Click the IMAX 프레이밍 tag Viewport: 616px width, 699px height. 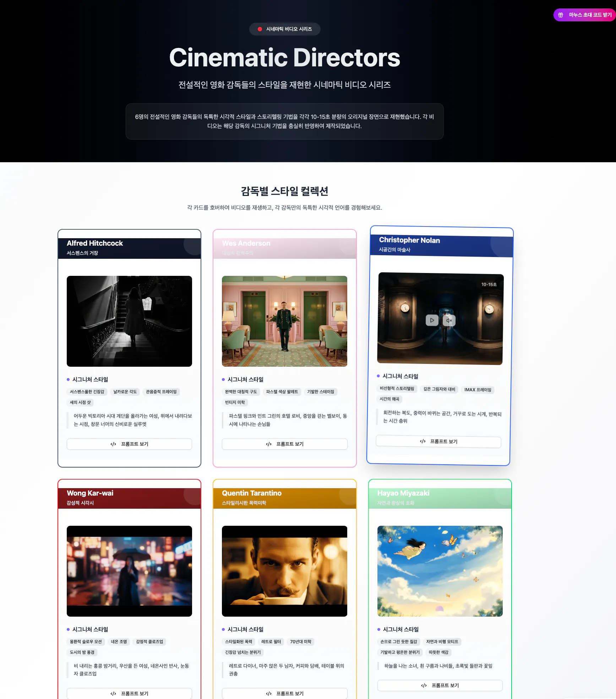(x=478, y=390)
